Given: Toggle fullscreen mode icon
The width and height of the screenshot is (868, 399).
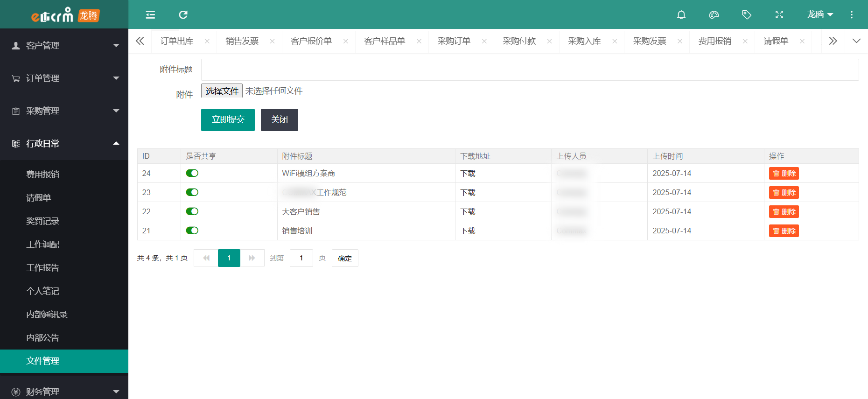Looking at the screenshot, I should [779, 15].
